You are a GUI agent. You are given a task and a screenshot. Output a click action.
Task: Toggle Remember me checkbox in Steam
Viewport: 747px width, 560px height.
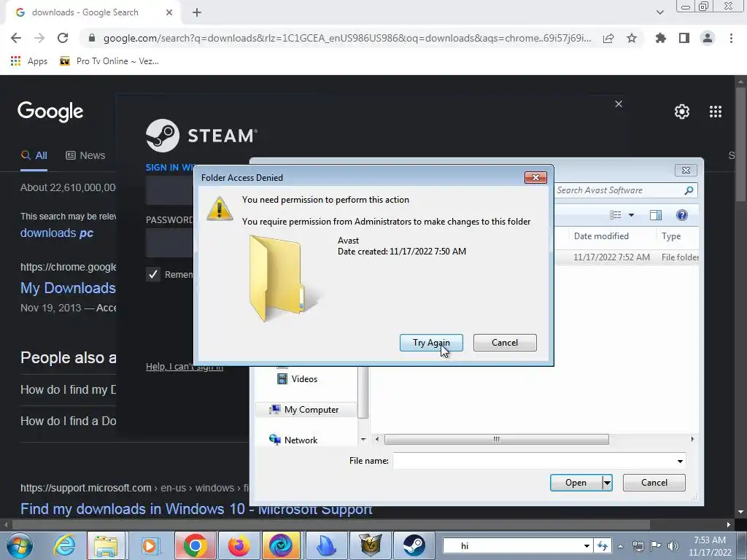[153, 274]
